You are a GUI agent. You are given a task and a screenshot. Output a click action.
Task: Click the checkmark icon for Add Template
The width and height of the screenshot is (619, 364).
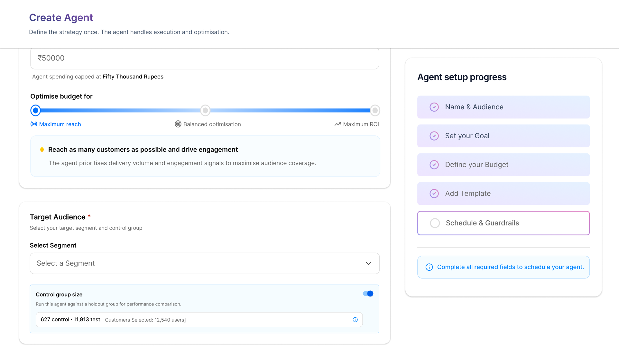[x=434, y=194]
